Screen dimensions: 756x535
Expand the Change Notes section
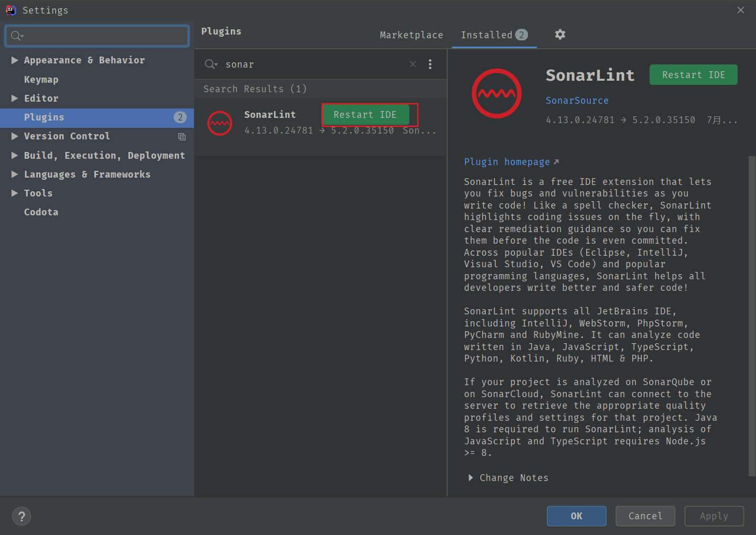pyautogui.click(x=470, y=477)
